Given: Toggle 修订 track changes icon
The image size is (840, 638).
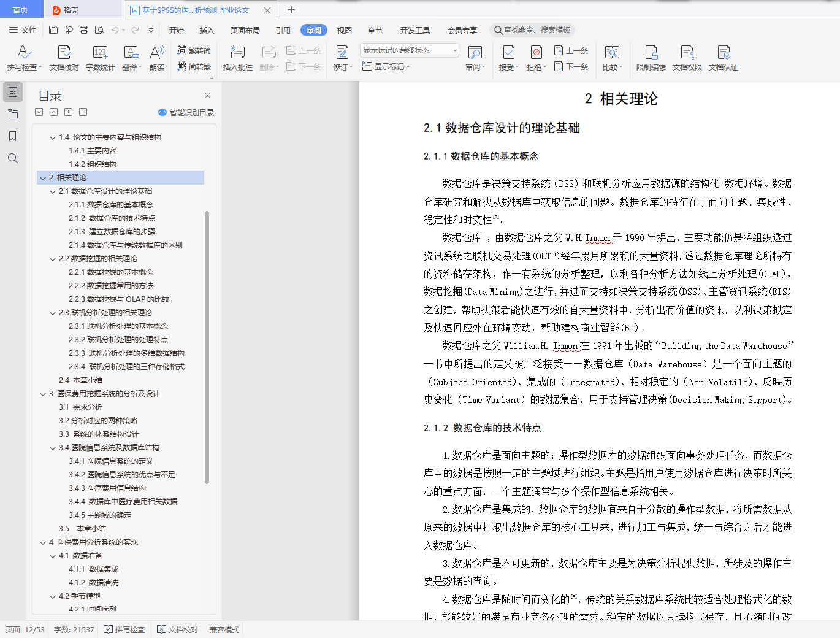Looking at the screenshot, I should pos(342,53).
